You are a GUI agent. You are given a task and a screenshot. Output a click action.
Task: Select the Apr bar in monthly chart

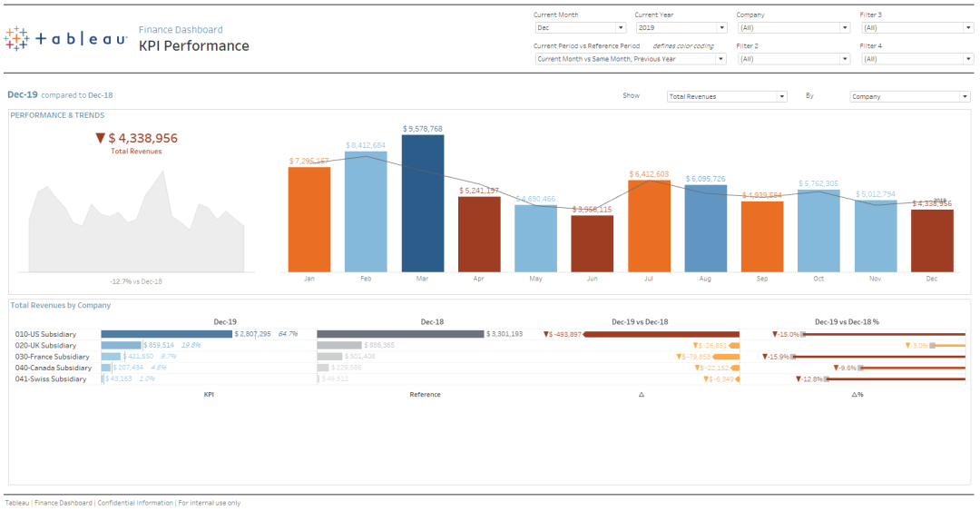pyautogui.click(x=479, y=234)
